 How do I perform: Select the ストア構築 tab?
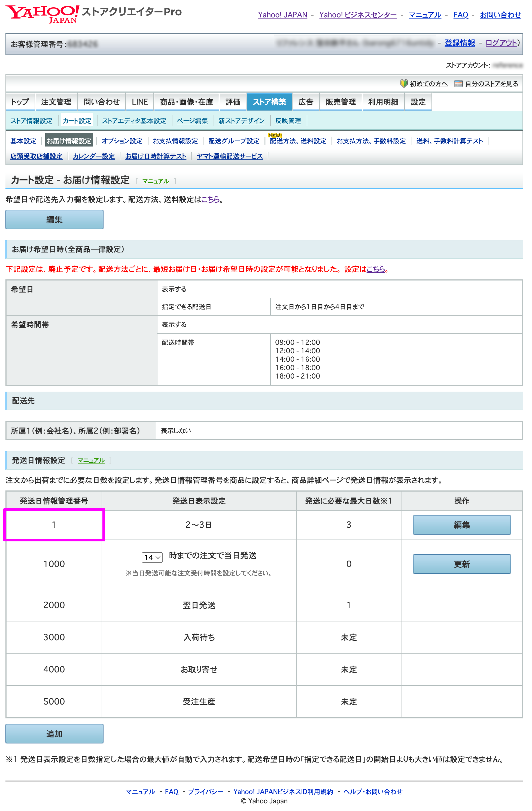[269, 102]
